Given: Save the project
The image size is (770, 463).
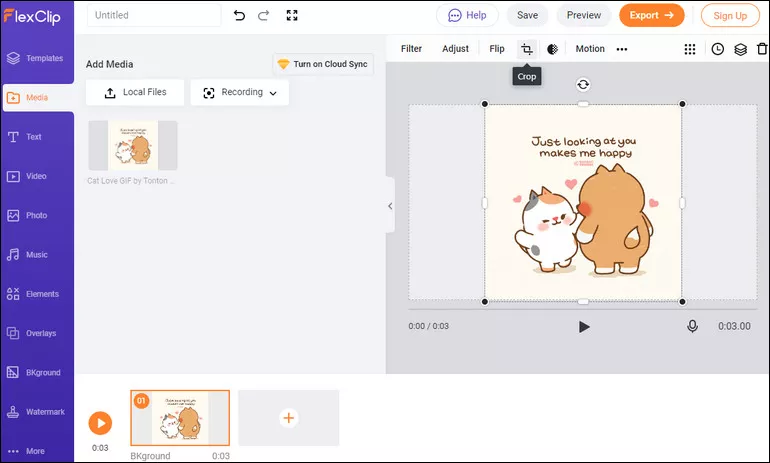Looking at the screenshot, I should 527,15.
